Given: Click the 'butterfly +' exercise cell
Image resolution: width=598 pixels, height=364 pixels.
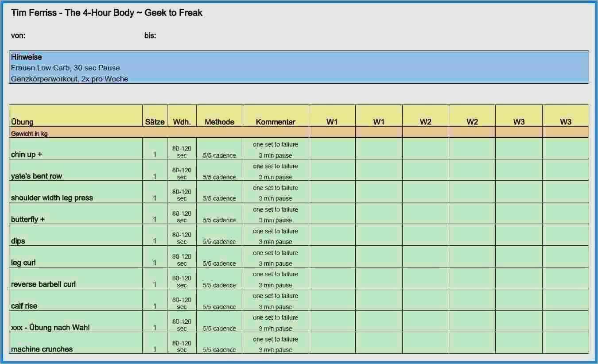Looking at the screenshot, I should click(x=28, y=219).
